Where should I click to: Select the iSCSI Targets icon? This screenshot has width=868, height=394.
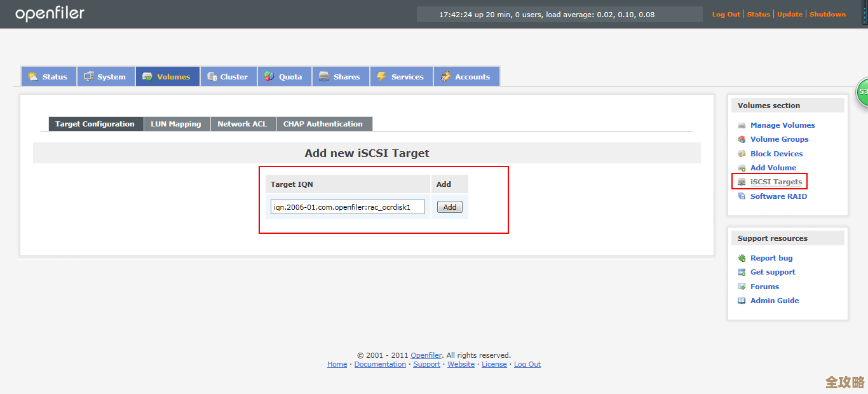tap(741, 182)
